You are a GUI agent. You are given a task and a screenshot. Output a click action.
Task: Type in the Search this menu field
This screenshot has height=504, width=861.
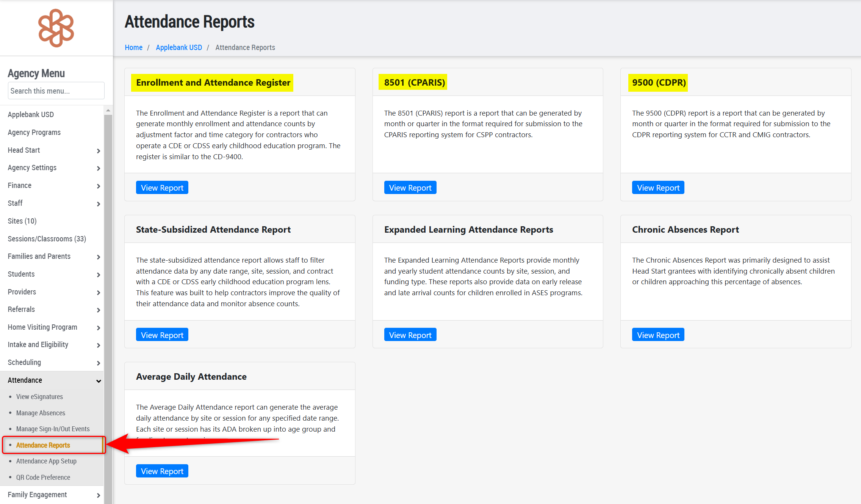coord(56,91)
